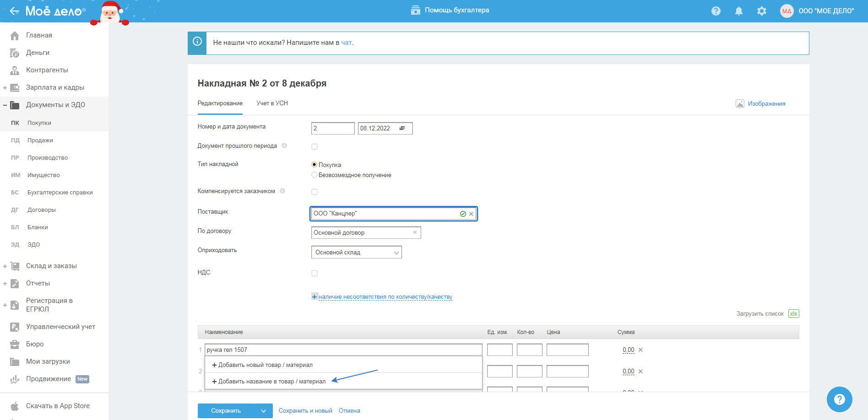
Task: Click the МД account avatar
Action: [x=787, y=11]
